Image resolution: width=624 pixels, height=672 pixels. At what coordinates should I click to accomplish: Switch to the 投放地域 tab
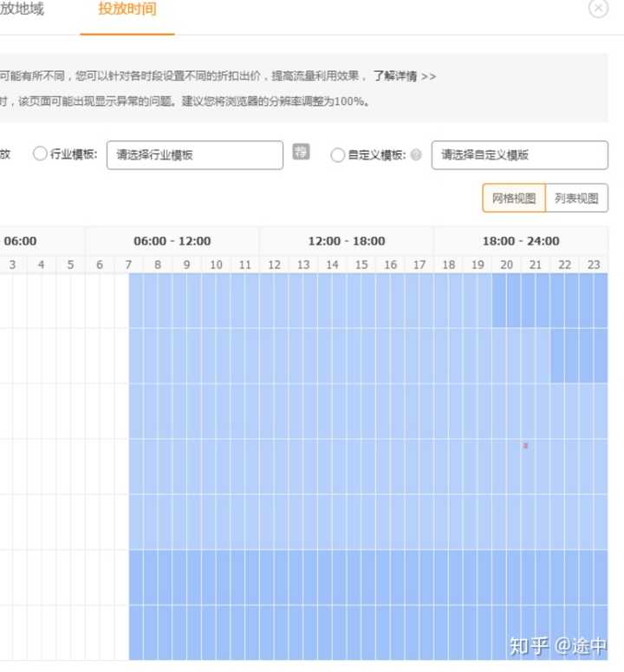coord(22,10)
